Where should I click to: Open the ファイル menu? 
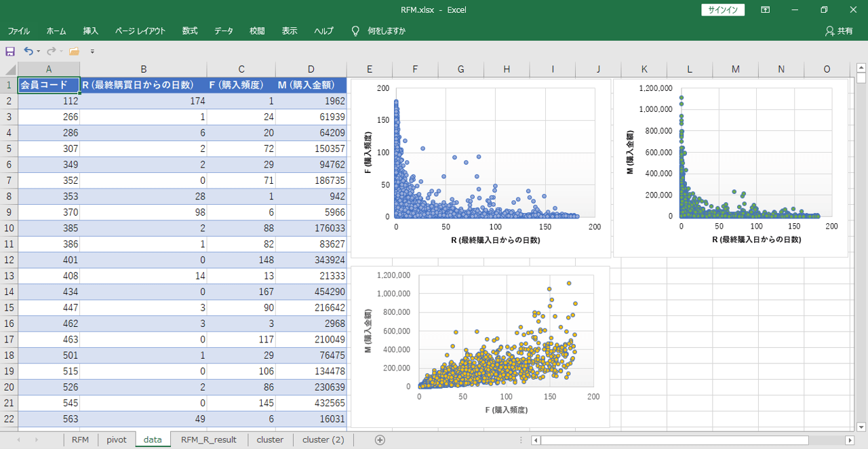[x=19, y=31]
